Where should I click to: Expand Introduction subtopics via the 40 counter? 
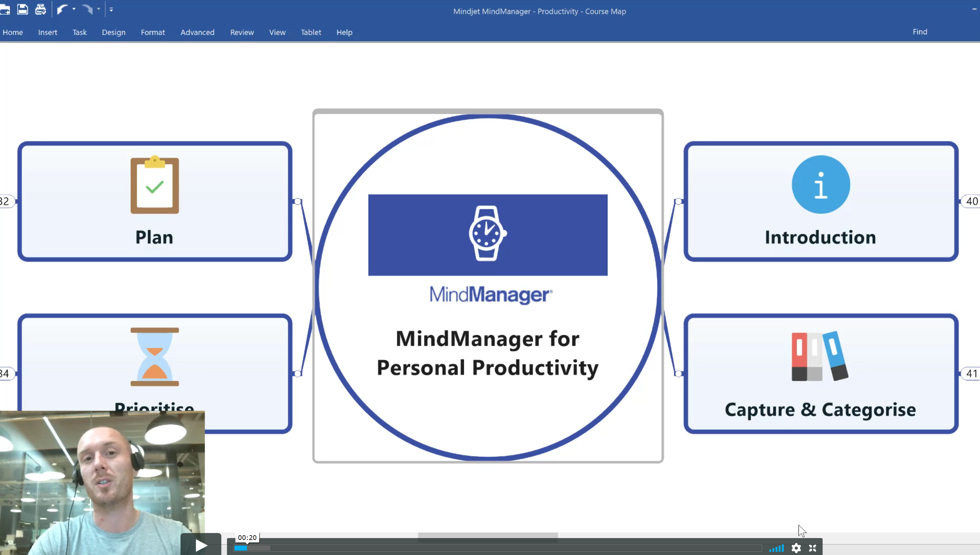click(971, 201)
